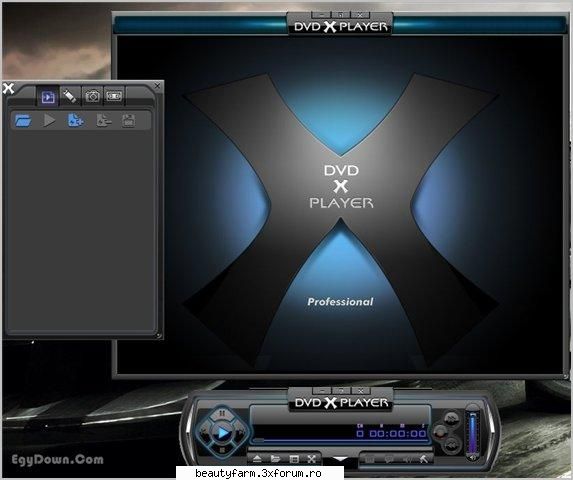Open the recording cassette tab in side panel
The width and height of the screenshot is (573, 480).
pyautogui.click(x=114, y=96)
